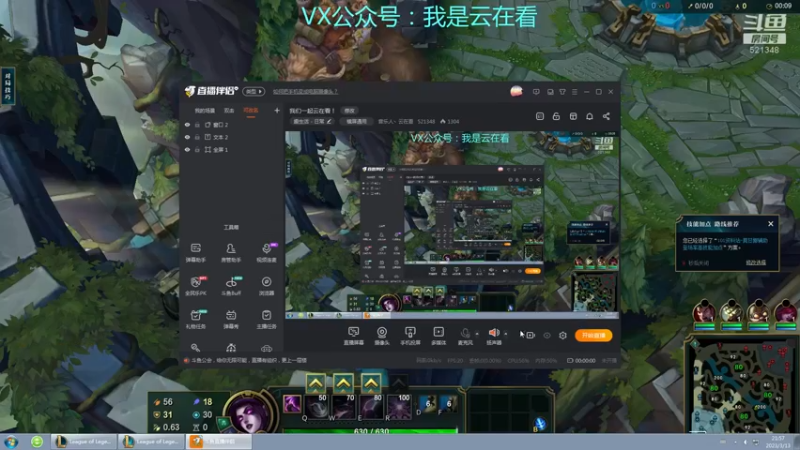Click the message icon right of the avatar
Viewport: 800px width, 450px height.
tap(536, 92)
